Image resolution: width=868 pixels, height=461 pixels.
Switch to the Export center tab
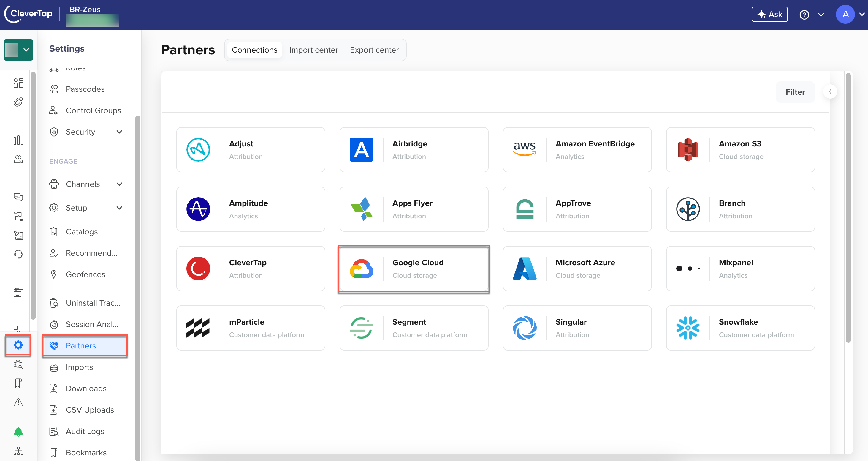[374, 50]
